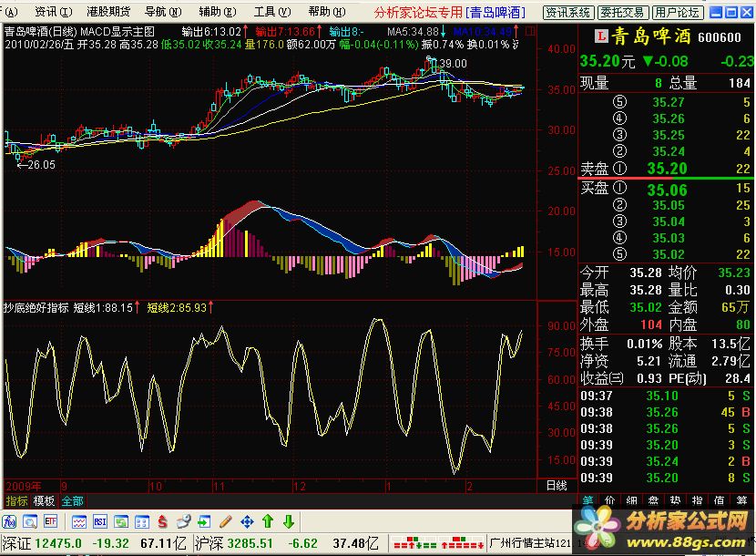The width and height of the screenshot is (756, 556).
Task: Click the red L badge beside 青岛啤酒
Action: (601, 36)
